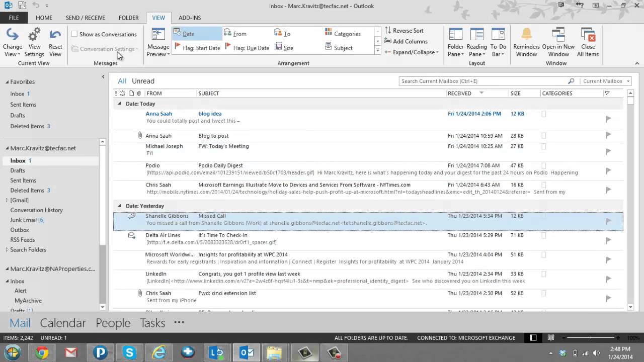Screen dimensions: 644x362
Task: Click Close All Items
Action: coord(588,42)
